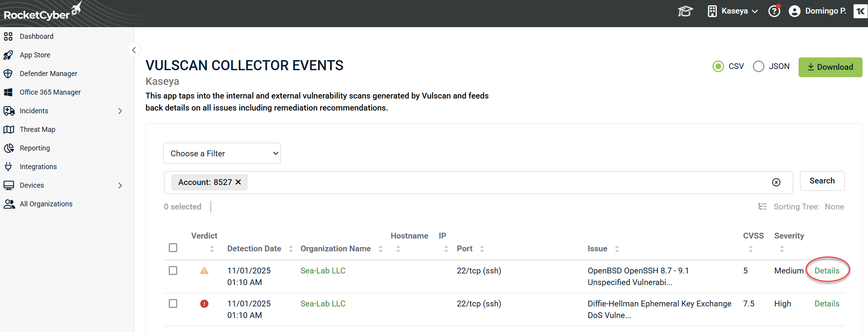Check the select-all header checkbox
The image size is (868, 332).
click(173, 247)
